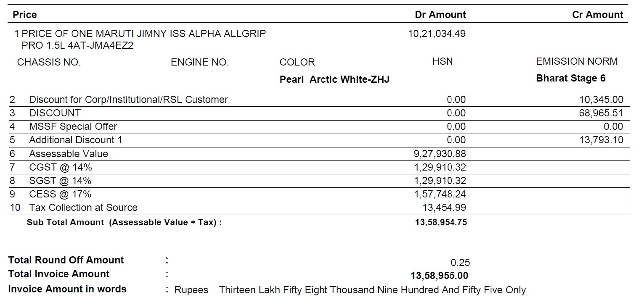
Task: Click the CESS @ 17% amount 1,57,748.24
Action: pos(440,194)
